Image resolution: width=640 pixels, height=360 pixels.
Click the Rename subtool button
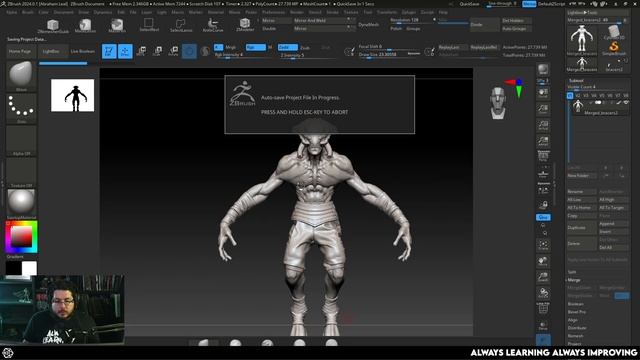[x=582, y=191]
